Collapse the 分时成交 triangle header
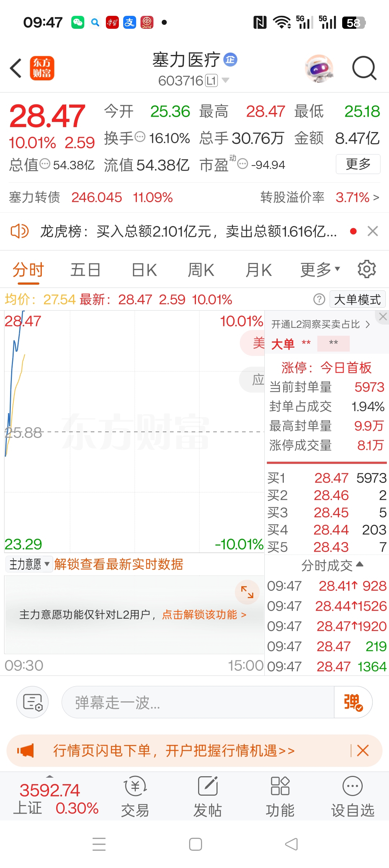Image resolution: width=389 pixels, height=868 pixels. click(x=332, y=565)
